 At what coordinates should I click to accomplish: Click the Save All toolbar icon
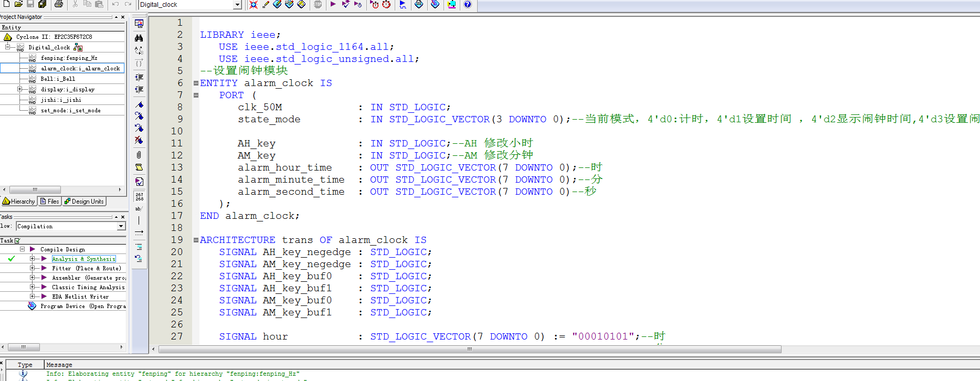[x=43, y=4]
